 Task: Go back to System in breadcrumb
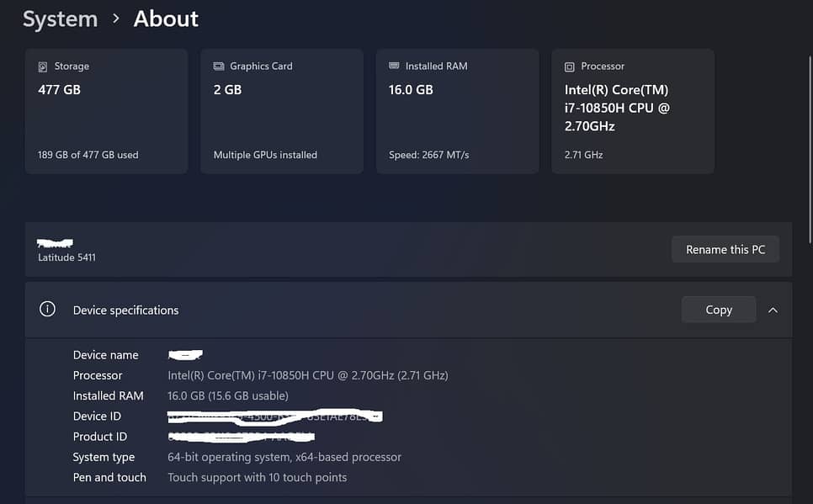60,19
